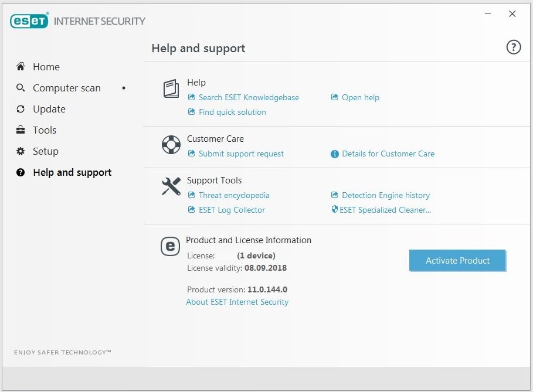View Details for Customer Care

[388, 154]
